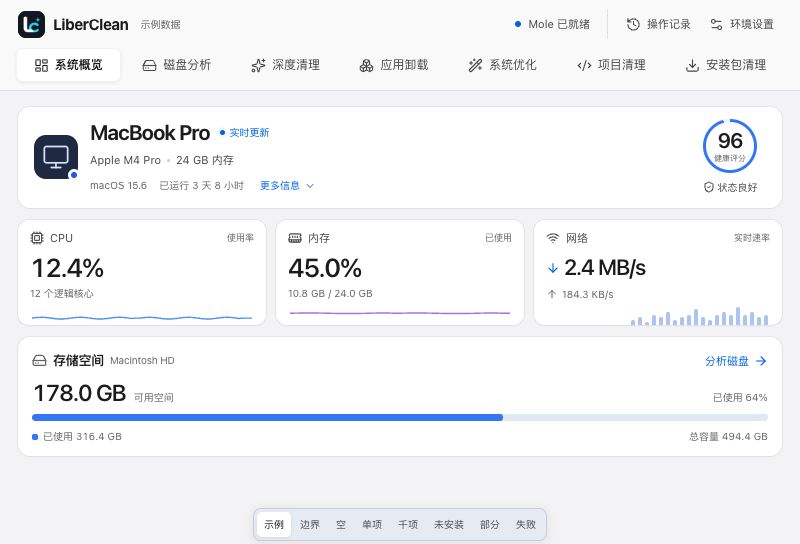Go to the 系统优化 tab
800x544 pixels.
[503, 65]
